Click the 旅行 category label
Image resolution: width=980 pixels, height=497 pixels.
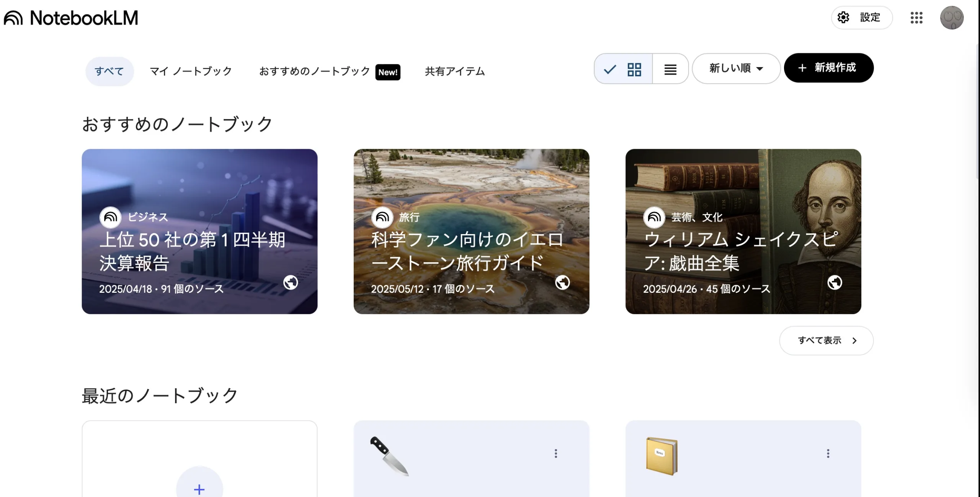click(x=409, y=217)
